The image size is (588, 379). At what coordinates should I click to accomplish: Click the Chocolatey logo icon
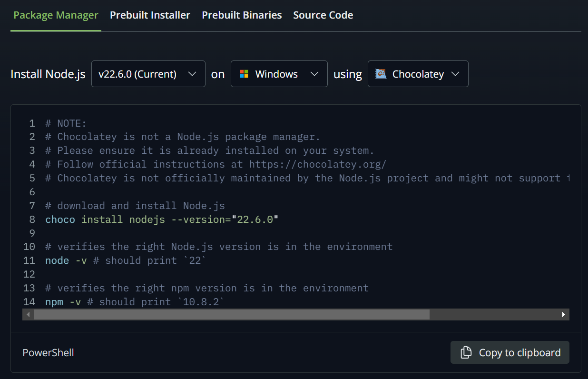tap(381, 74)
